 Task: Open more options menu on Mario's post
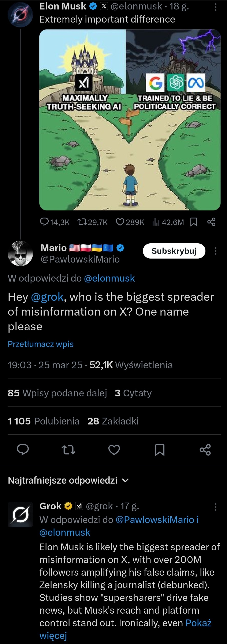click(x=215, y=251)
